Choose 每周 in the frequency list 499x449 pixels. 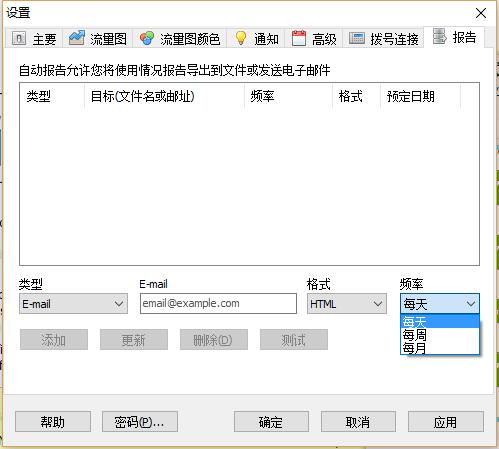[x=440, y=335]
